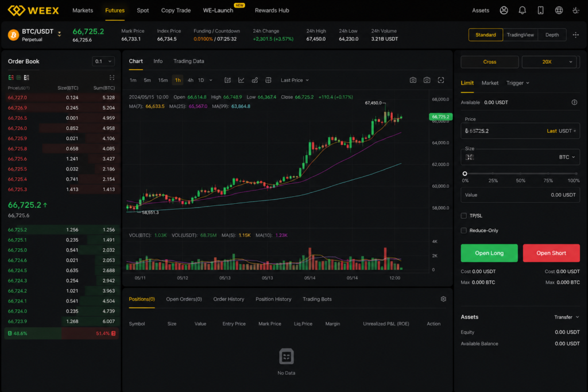
Task: Open the Markets menu
Action: (x=83, y=10)
